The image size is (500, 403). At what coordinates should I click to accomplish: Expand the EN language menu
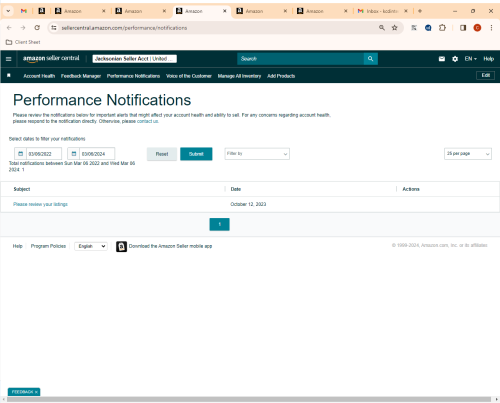[x=471, y=59]
